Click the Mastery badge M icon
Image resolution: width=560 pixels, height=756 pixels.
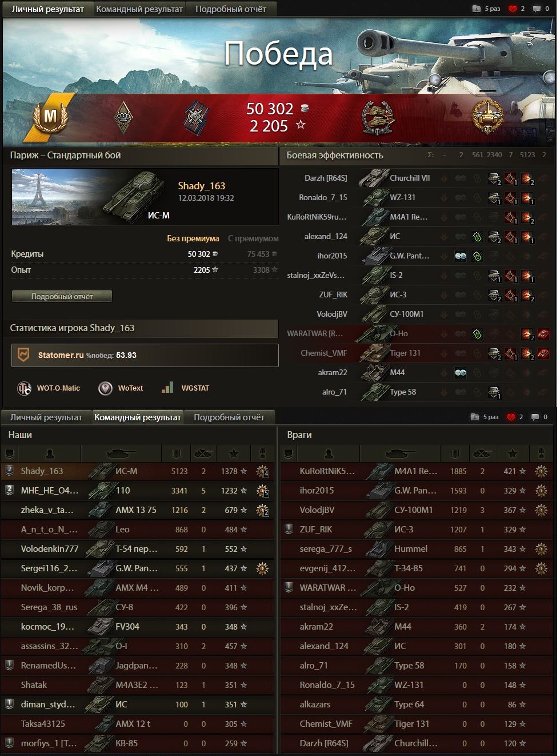coord(50,117)
